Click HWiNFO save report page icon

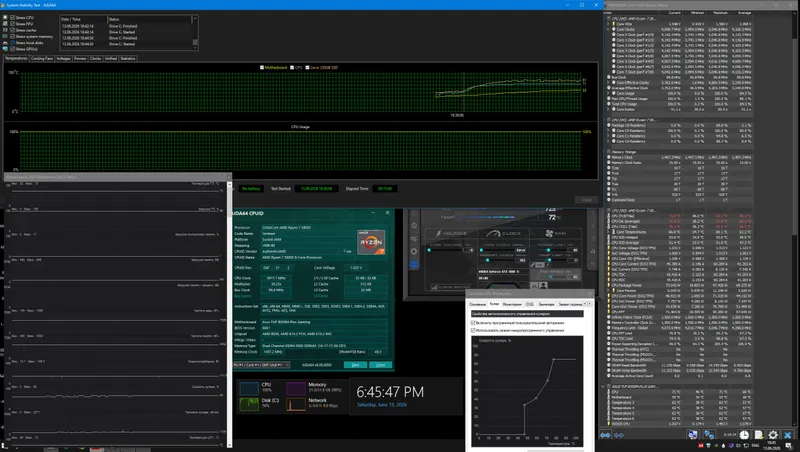(x=759, y=435)
